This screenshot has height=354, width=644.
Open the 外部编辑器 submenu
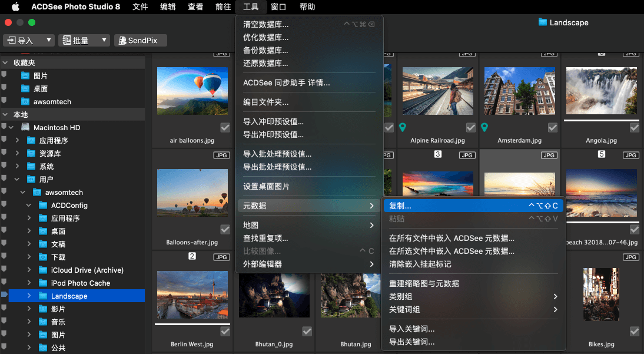click(x=309, y=264)
